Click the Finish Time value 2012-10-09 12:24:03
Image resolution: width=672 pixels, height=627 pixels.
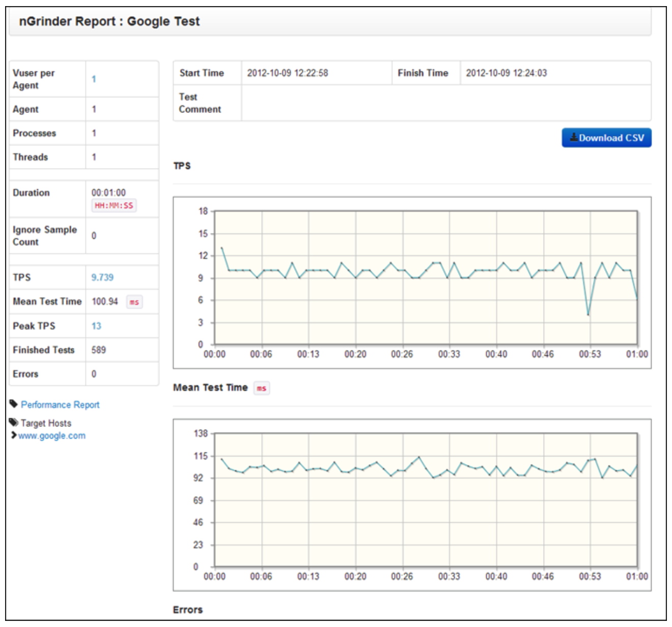507,73
